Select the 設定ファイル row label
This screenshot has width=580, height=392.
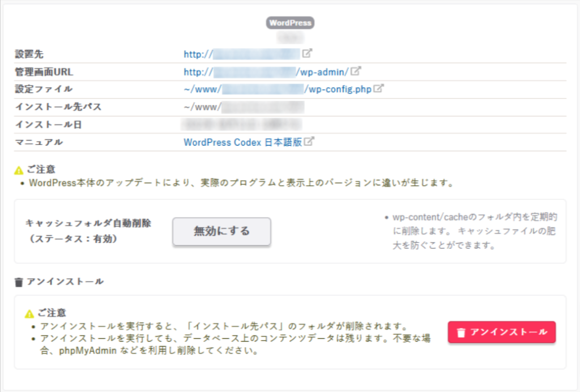click(44, 89)
